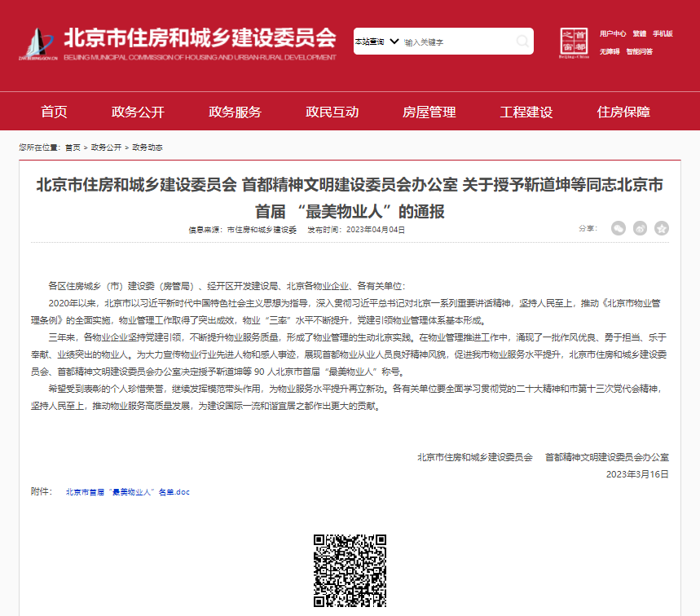Click the 附件： label

(42, 491)
